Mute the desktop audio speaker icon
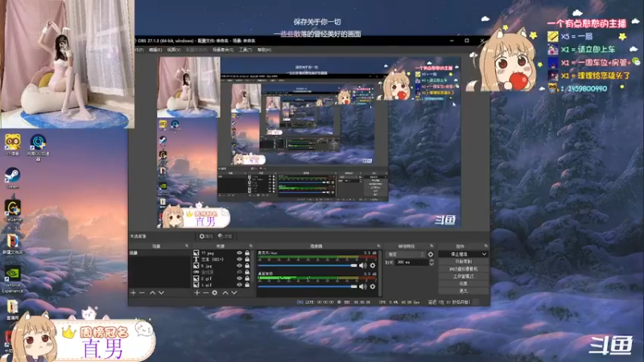644x362 pixels. click(x=363, y=286)
